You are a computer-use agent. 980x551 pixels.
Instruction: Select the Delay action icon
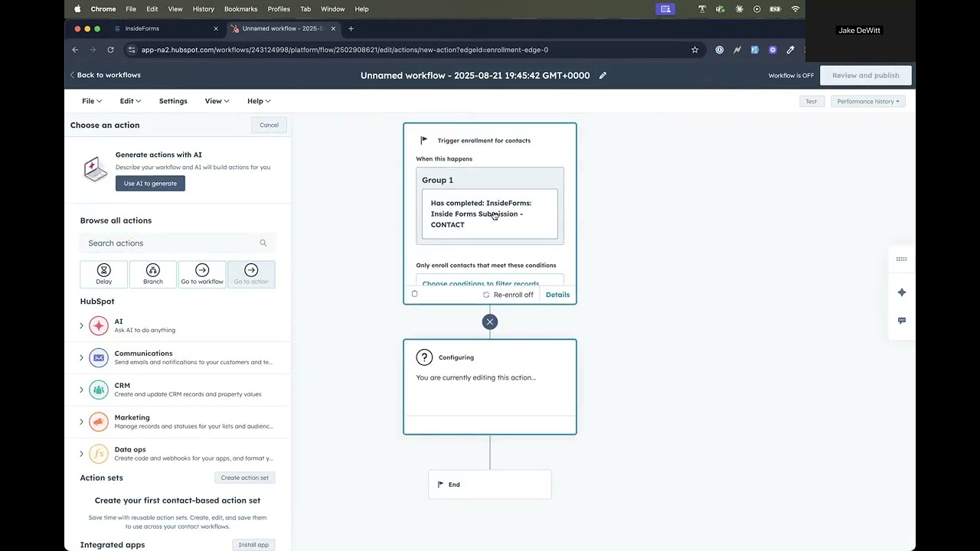104,270
